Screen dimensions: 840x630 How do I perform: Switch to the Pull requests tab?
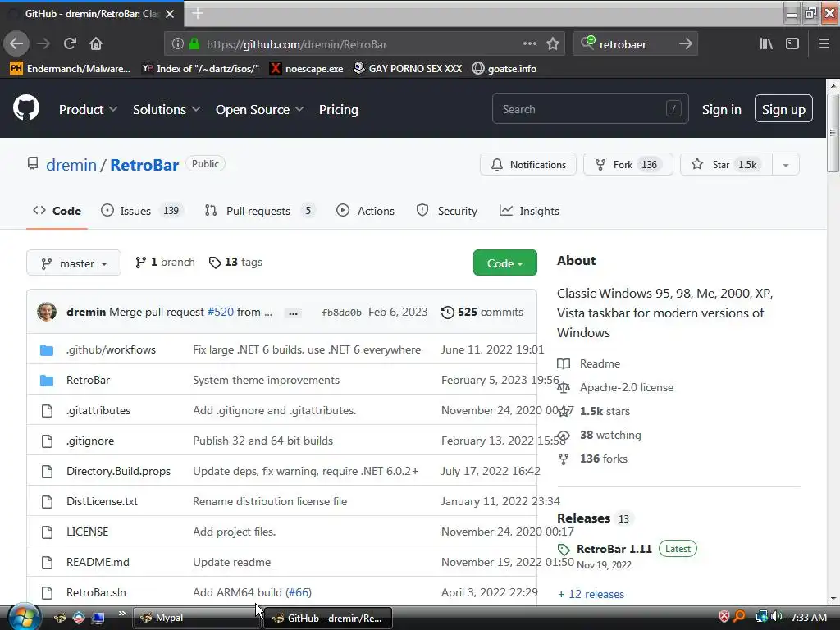(x=260, y=211)
